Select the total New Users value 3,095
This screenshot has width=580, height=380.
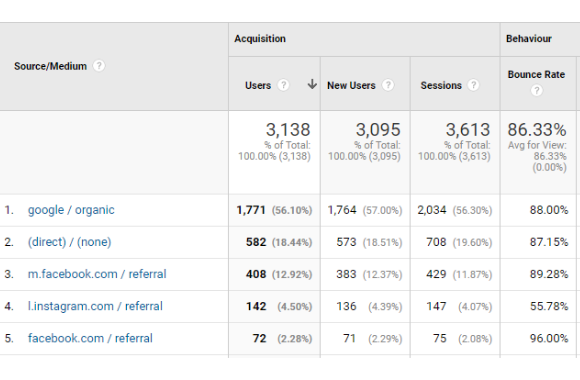click(378, 130)
